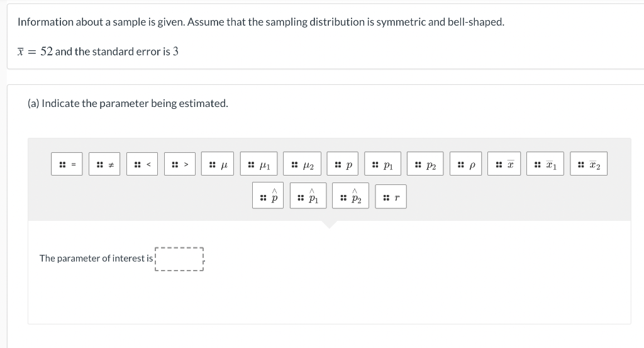644x348 pixels.
Task: Select the rho (ρ) tile
Action: pyautogui.click(x=466, y=166)
